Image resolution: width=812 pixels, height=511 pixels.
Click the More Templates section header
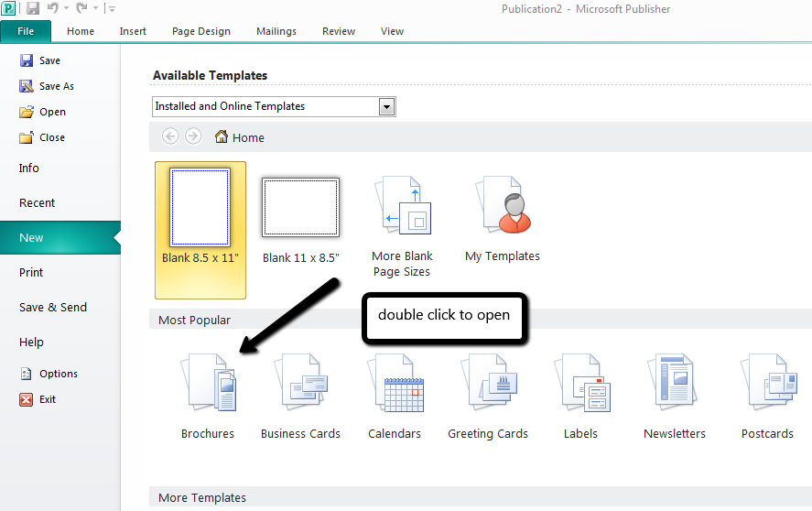click(x=202, y=497)
